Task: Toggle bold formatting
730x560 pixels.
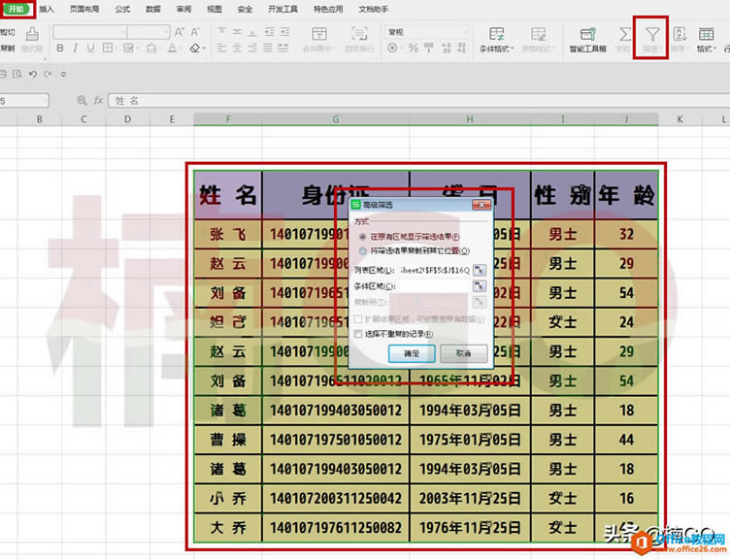Action: pos(60,48)
